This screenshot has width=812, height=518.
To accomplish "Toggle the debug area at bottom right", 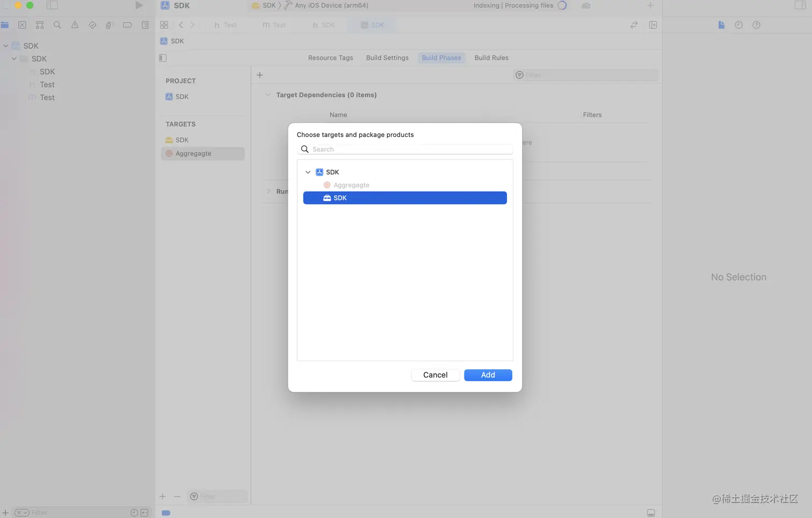I will [651, 513].
